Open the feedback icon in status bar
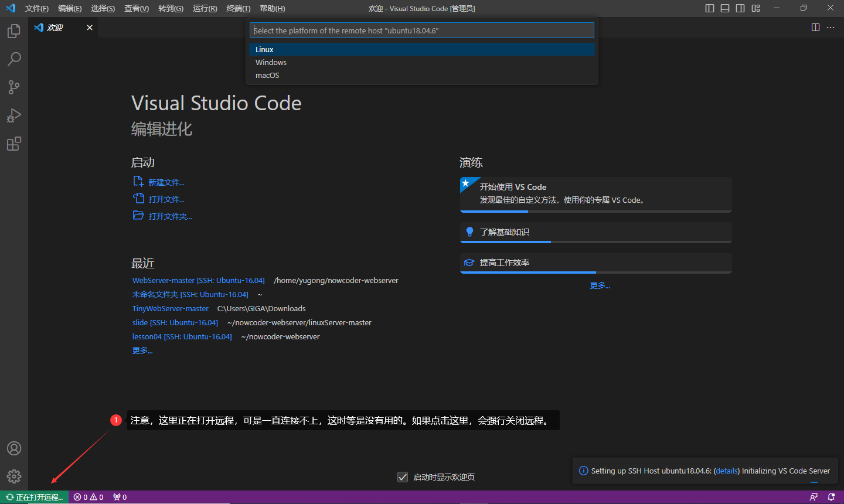The width and height of the screenshot is (844, 504). [x=814, y=497]
